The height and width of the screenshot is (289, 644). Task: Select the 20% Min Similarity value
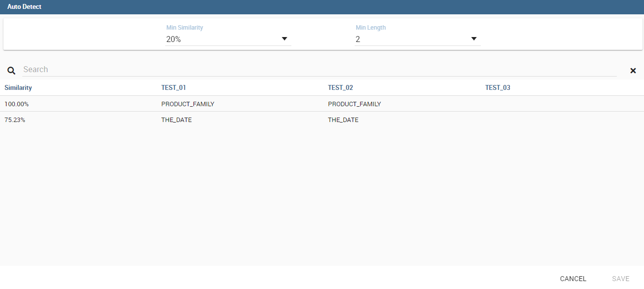click(x=174, y=40)
